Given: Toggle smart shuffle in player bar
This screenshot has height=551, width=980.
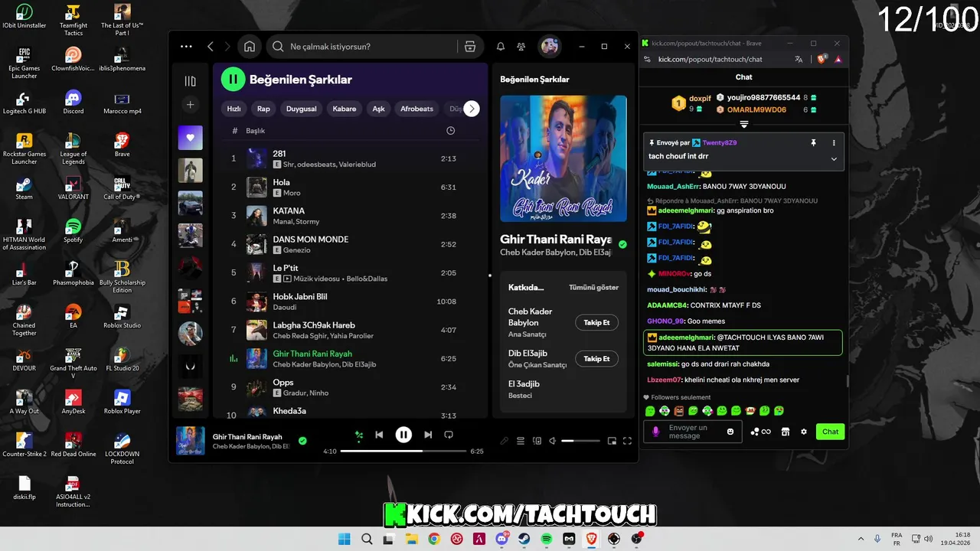Looking at the screenshot, I should click(358, 435).
